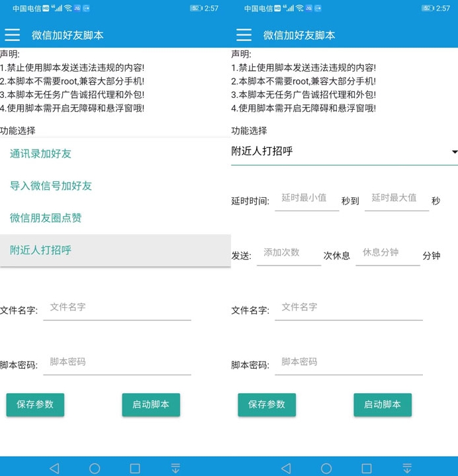458x476 pixels.
Task: Focus the 添加次数 input field
Action: 289,254
